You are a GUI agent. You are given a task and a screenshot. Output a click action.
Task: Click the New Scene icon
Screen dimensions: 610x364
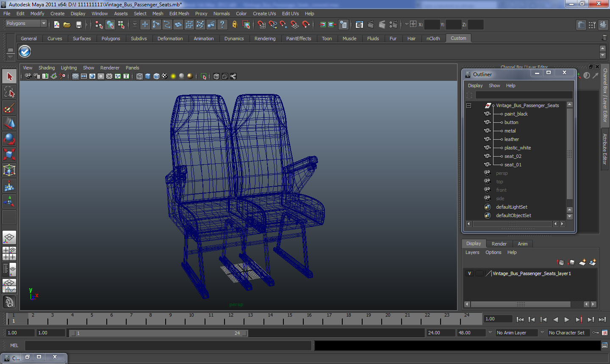[x=57, y=25]
